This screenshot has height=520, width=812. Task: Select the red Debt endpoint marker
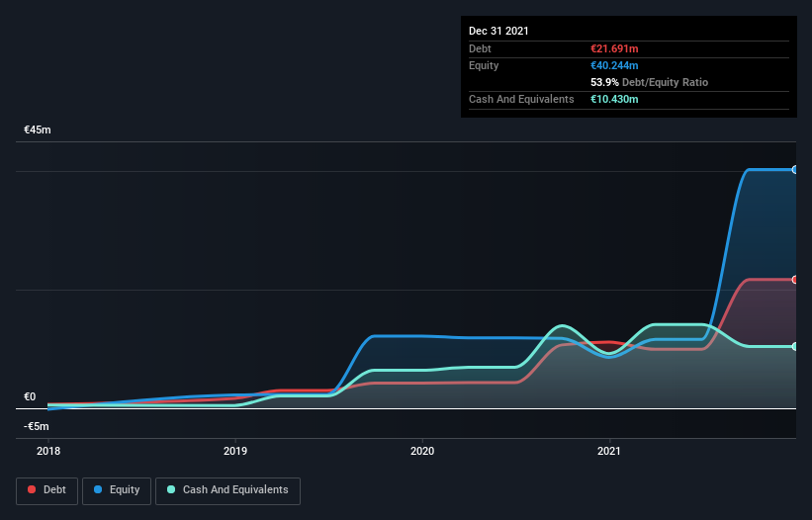[795, 280]
